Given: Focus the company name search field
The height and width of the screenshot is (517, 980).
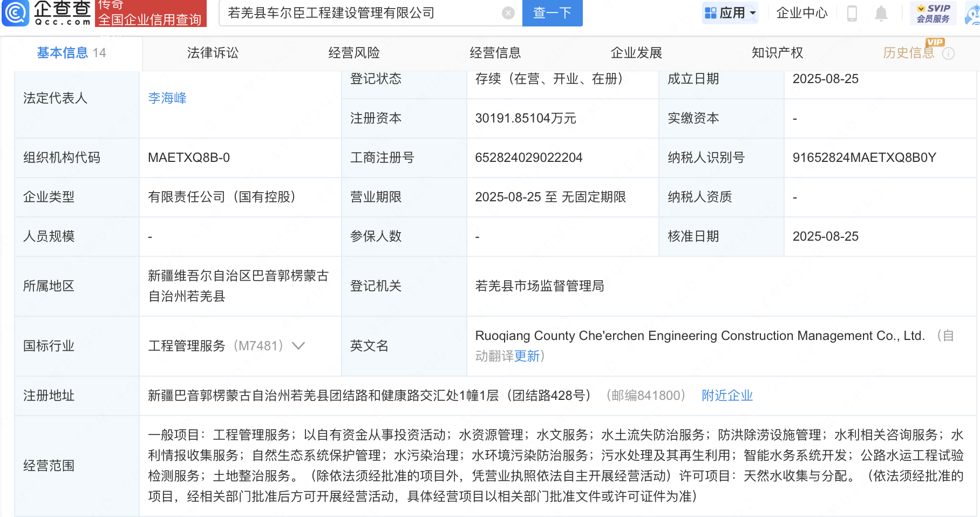Looking at the screenshot, I should coord(362,13).
